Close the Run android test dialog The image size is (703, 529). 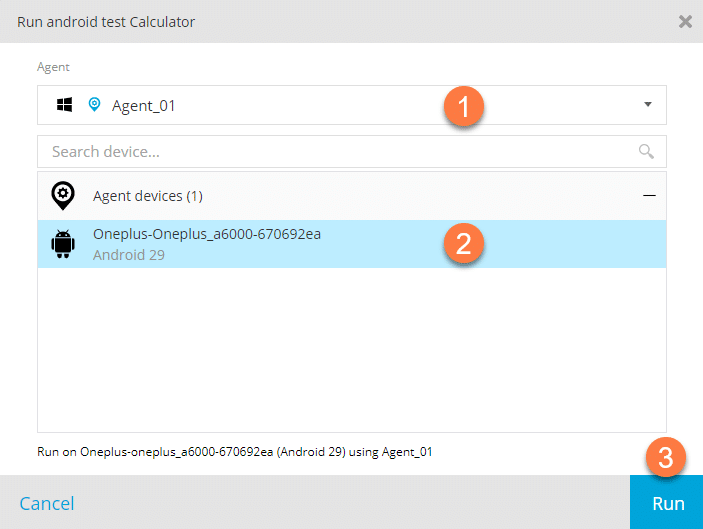click(685, 21)
